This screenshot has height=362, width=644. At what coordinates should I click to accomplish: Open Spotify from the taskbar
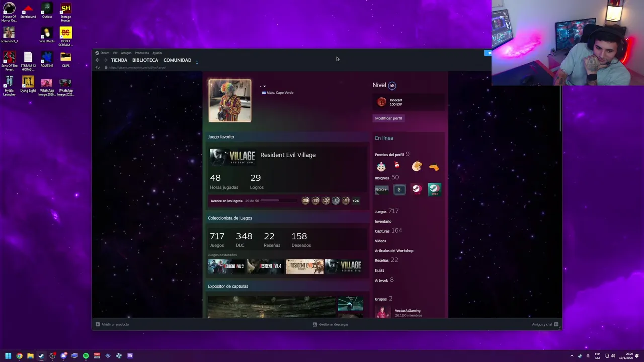pos(86,356)
